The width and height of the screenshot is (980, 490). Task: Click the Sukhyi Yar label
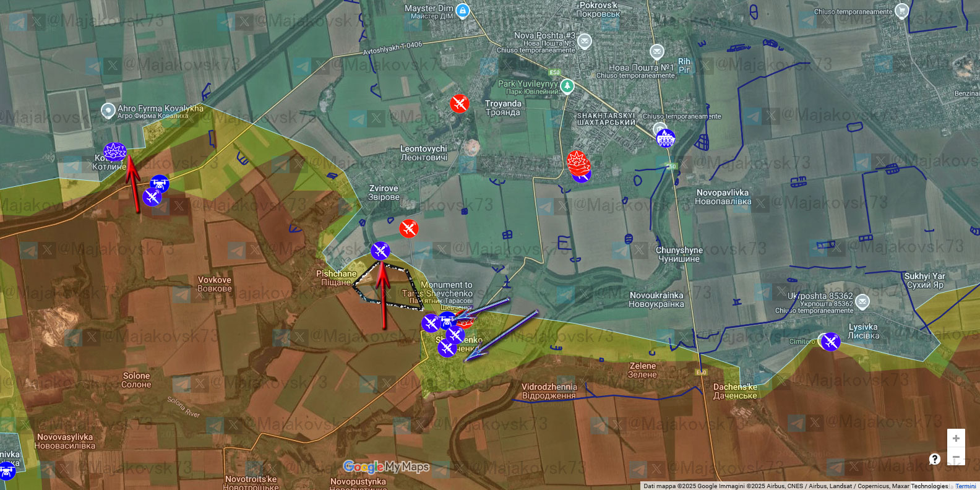coord(925,280)
